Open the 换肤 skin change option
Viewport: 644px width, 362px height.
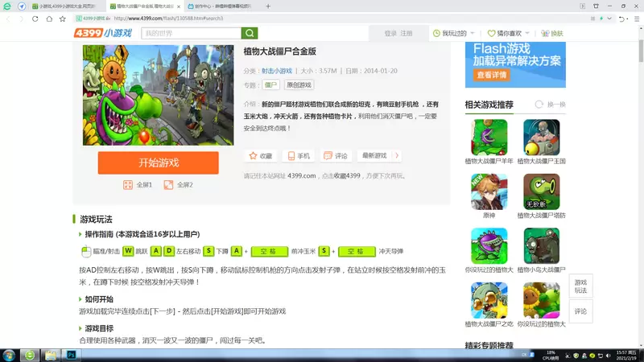coord(552,33)
